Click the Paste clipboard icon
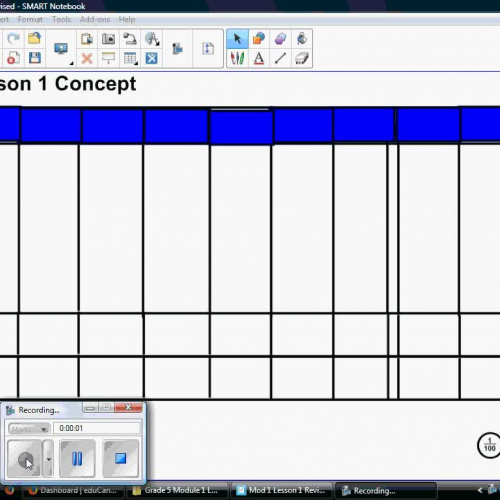The image size is (500, 500). pos(87,39)
